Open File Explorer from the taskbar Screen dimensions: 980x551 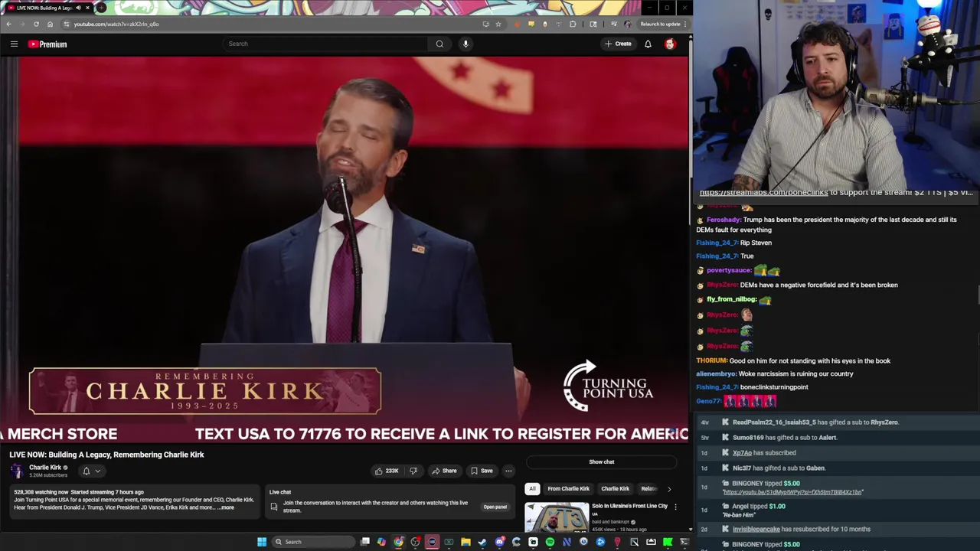coord(465,542)
